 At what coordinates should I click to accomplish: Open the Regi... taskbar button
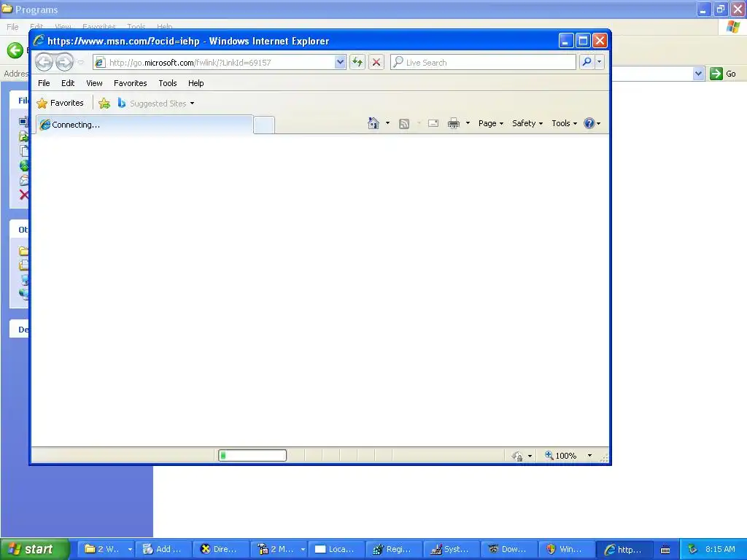click(393, 549)
